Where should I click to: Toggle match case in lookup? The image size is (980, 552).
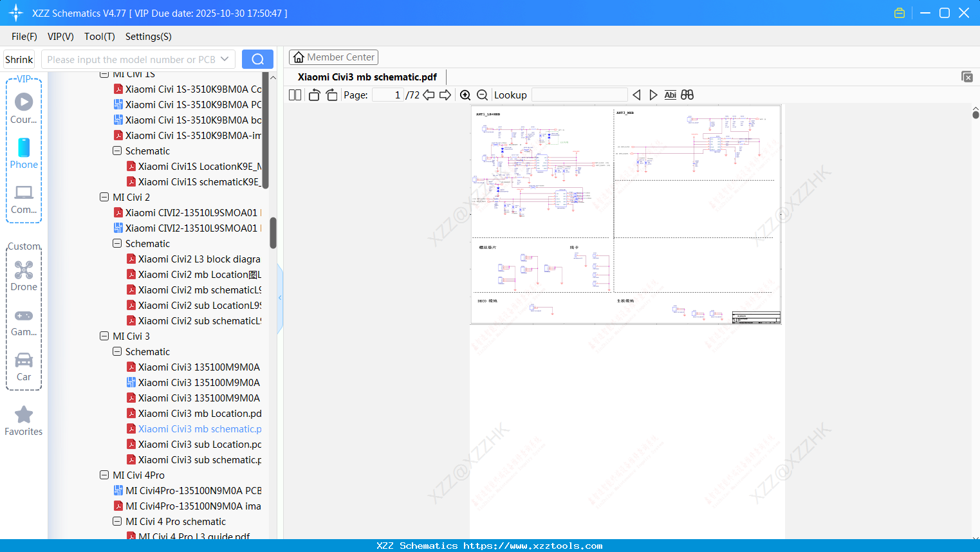pyautogui.click(x=670, y=95)
